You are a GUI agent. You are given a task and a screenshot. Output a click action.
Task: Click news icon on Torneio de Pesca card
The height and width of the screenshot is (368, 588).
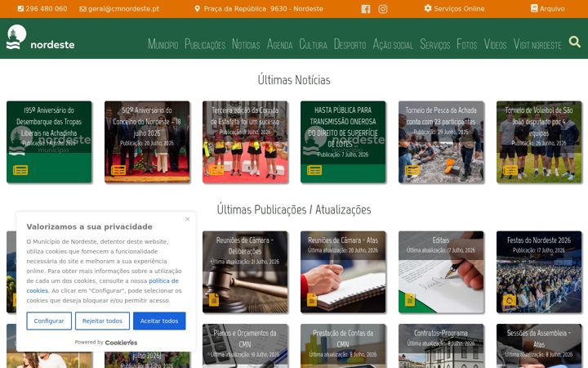point(412,170)
